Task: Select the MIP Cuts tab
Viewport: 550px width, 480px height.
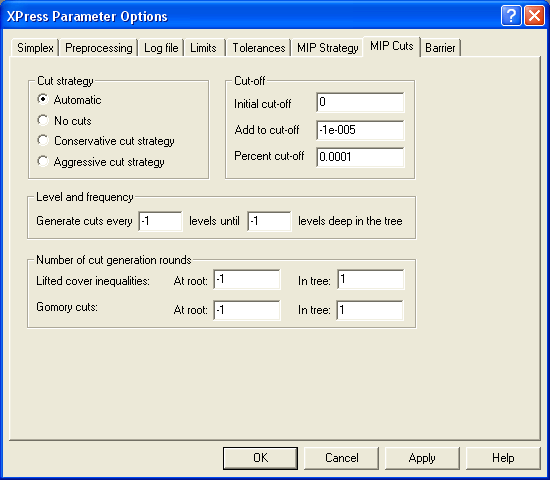Action: 391,46
